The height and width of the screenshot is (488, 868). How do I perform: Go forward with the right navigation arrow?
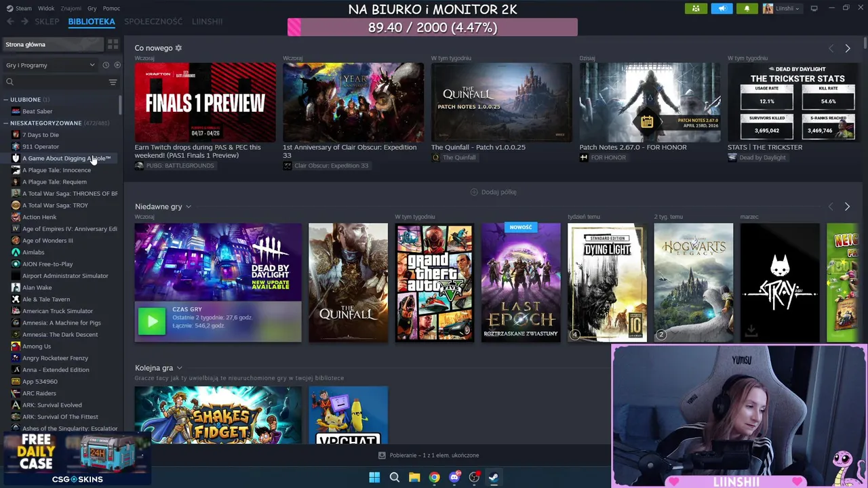pyautogui.click(x=24, y=22)
